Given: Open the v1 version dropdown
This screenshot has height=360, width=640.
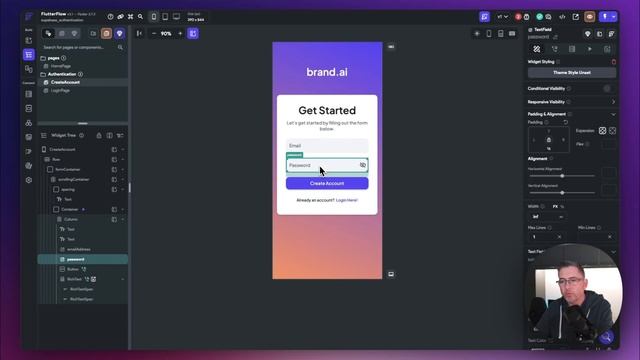Looking at the screenshot, I should point(503,17).
